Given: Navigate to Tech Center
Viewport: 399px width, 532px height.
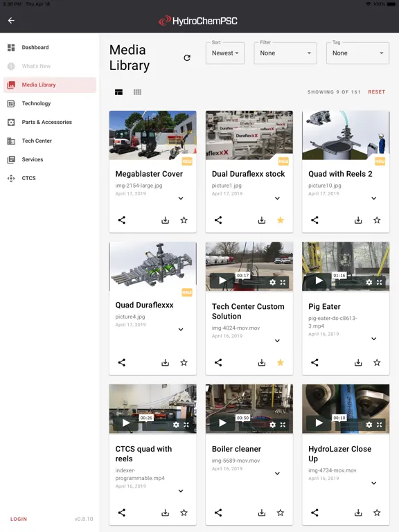Looking at the screenshot, I should coord(50,141).
